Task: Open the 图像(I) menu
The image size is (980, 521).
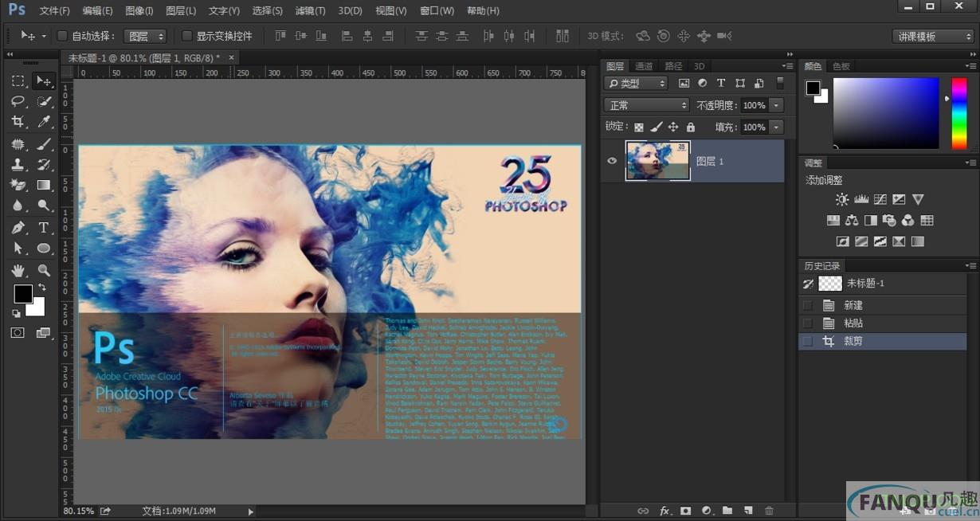Action: (x=139, y=11)
